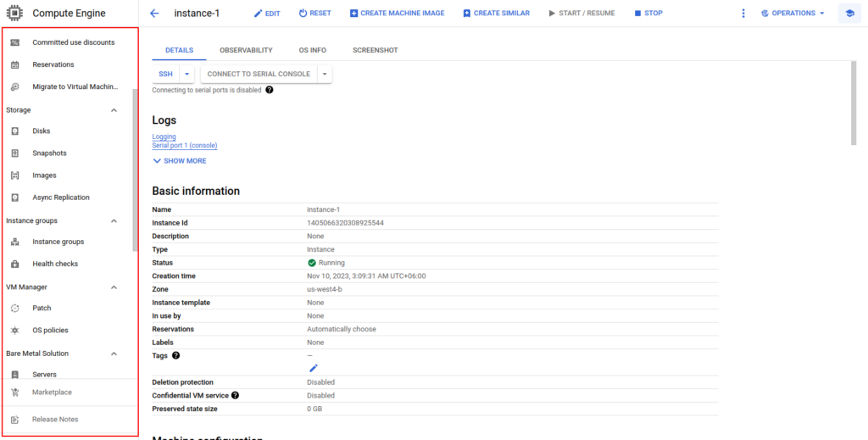This screenshot has width=868, height=440.
Task: Click CREATE MACHINE IMAGE
Action: [x=397, y=14]
